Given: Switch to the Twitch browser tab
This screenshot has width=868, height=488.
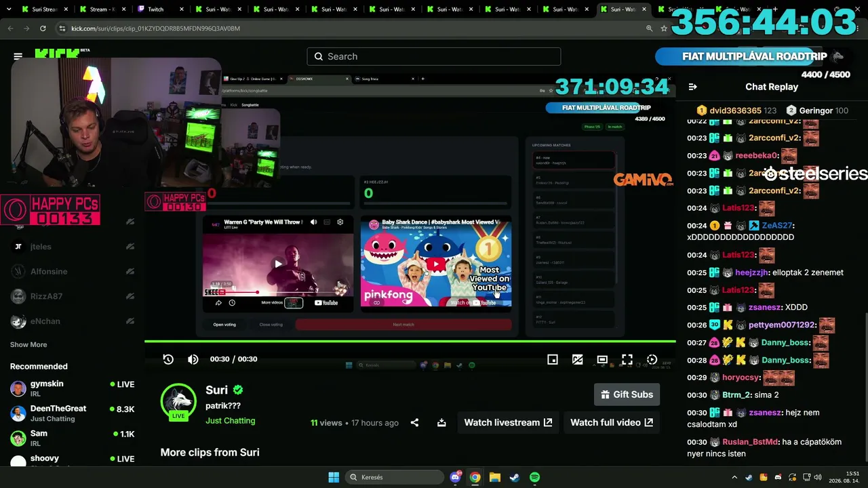Looking at the screenshot, I should pyautogui.click(x=160, y=9).
